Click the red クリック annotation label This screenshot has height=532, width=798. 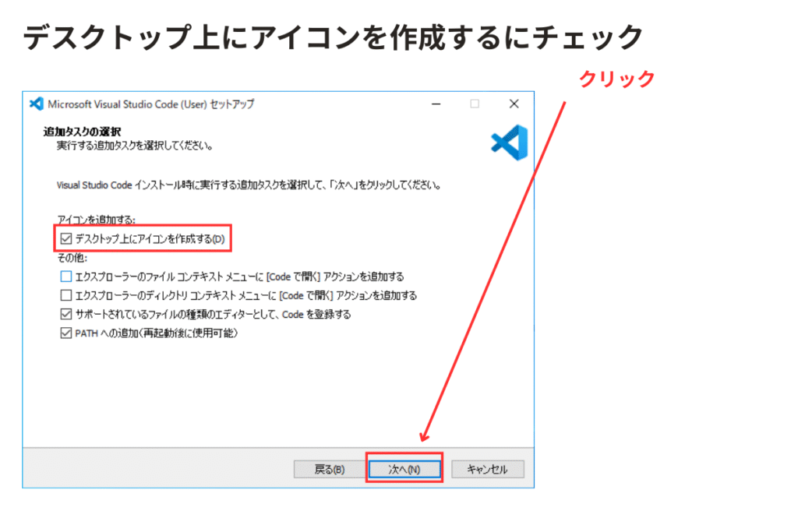(x=616, y=79)
